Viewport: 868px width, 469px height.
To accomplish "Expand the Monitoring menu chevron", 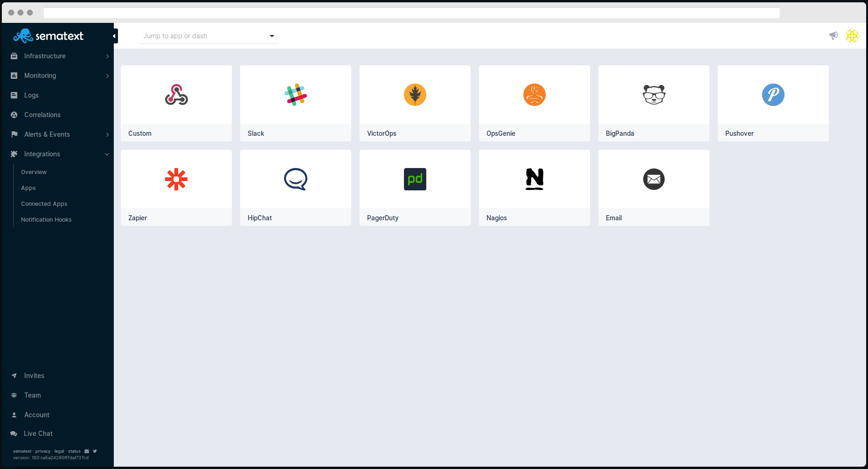I will pos(107,76).
